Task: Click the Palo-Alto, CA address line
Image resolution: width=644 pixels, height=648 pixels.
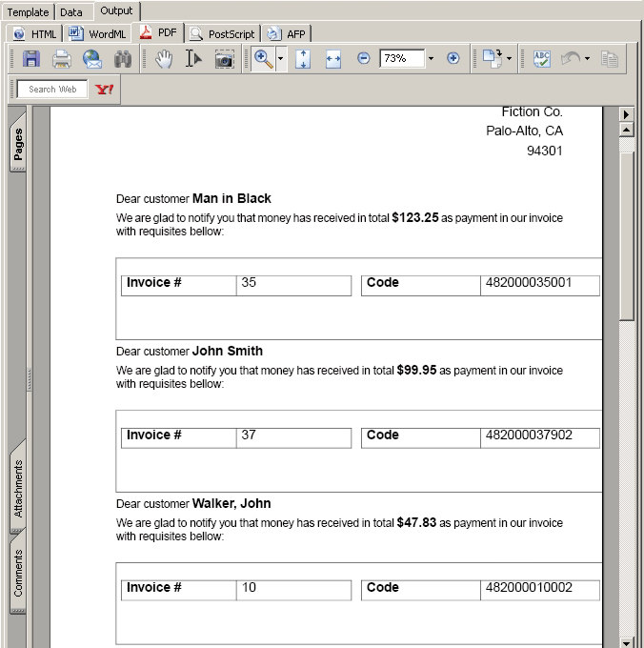Action: [524, 131]
